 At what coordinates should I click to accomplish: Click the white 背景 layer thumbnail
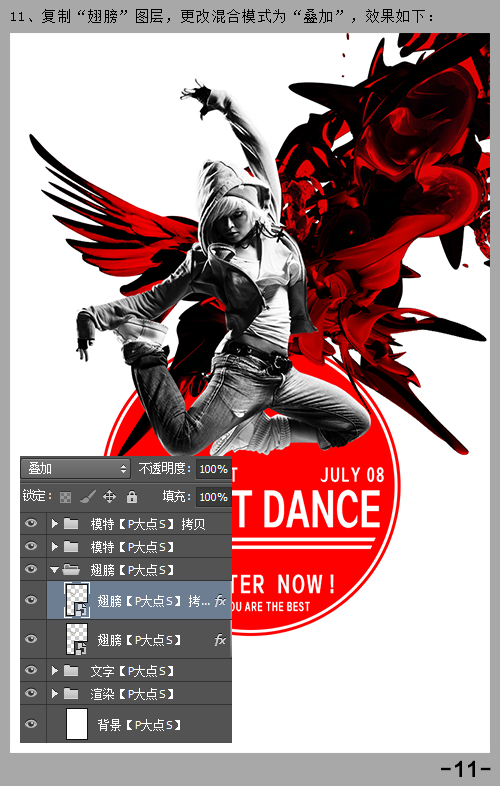[x=77, y=724]
